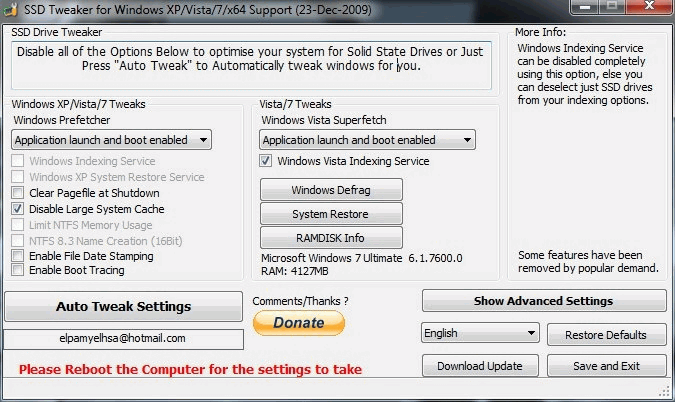Screen dimensions: 675x402
Task: Click Download Update
Action: click(480, 366)
